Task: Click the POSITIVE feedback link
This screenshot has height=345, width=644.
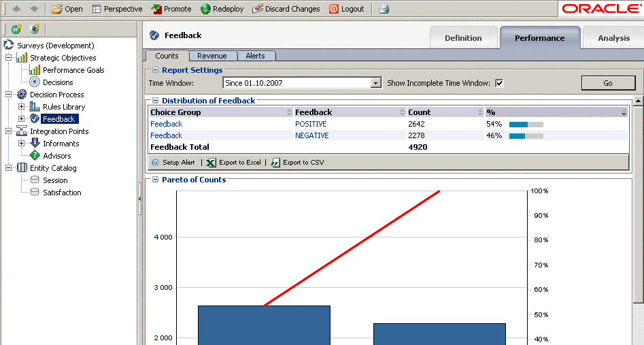Action: click(x=311, y=124)
